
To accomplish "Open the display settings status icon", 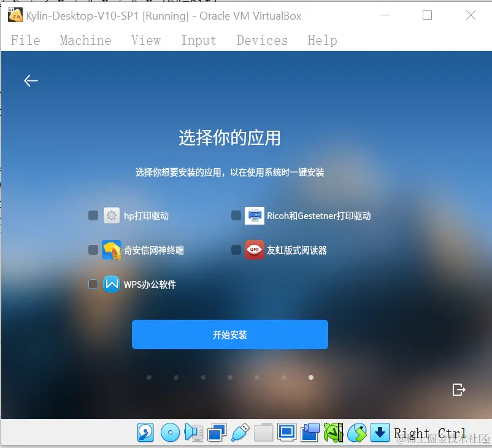I will coord(286,433).
